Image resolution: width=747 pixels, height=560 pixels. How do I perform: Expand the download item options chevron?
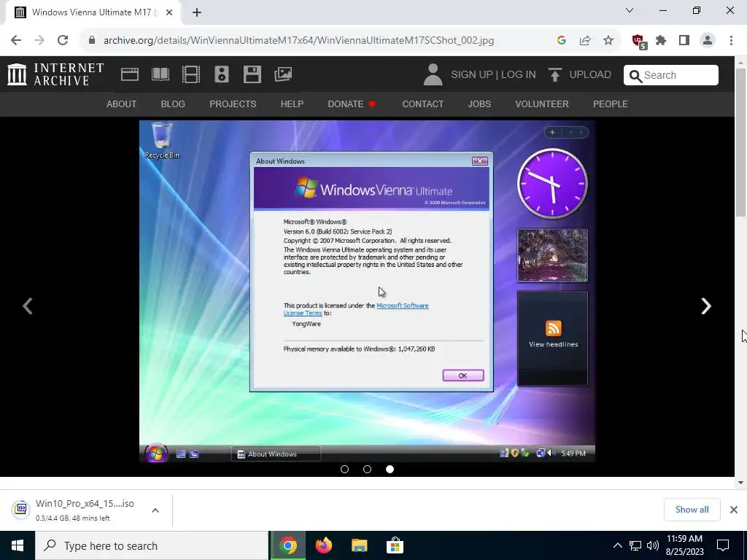click(x=155, y=510)
